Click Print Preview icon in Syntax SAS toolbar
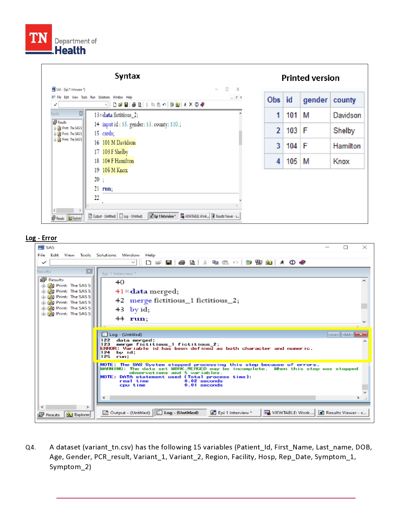The image size is (411, 532). coord(140,104)
